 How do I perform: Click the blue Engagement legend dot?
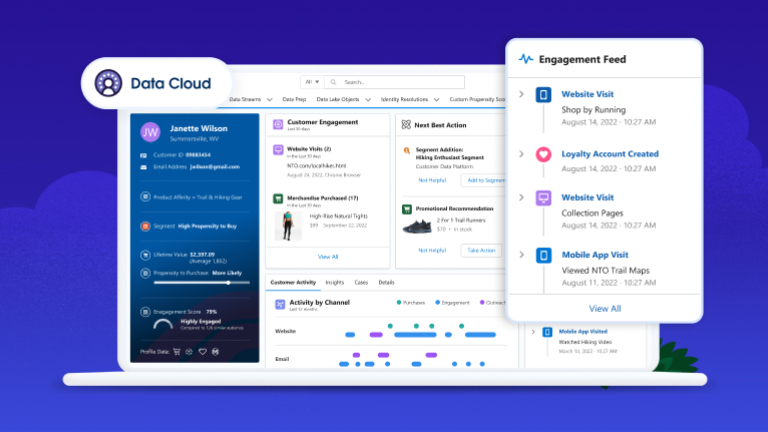click(x=437, y=302)
